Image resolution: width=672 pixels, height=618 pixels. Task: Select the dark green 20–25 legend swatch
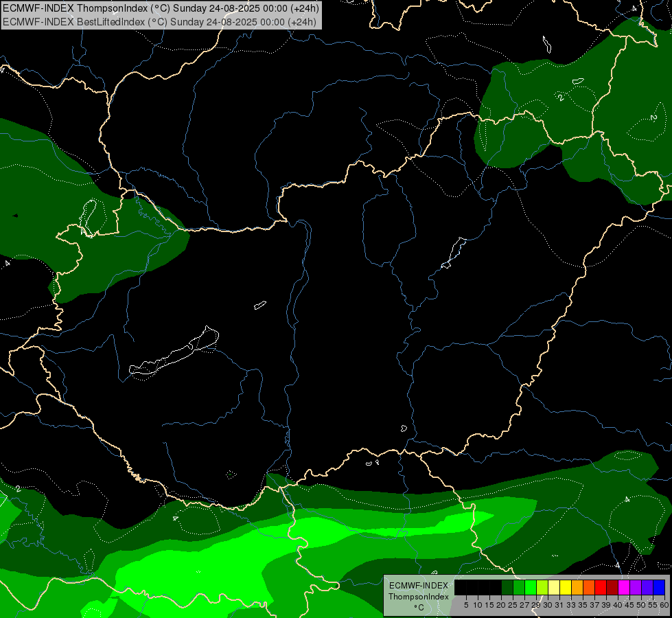coord(507,587)
